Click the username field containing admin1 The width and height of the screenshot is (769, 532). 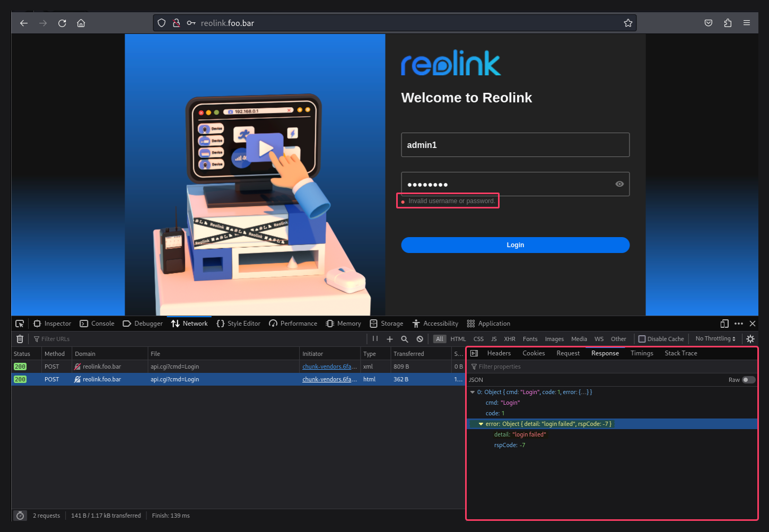tap(515, 145)
